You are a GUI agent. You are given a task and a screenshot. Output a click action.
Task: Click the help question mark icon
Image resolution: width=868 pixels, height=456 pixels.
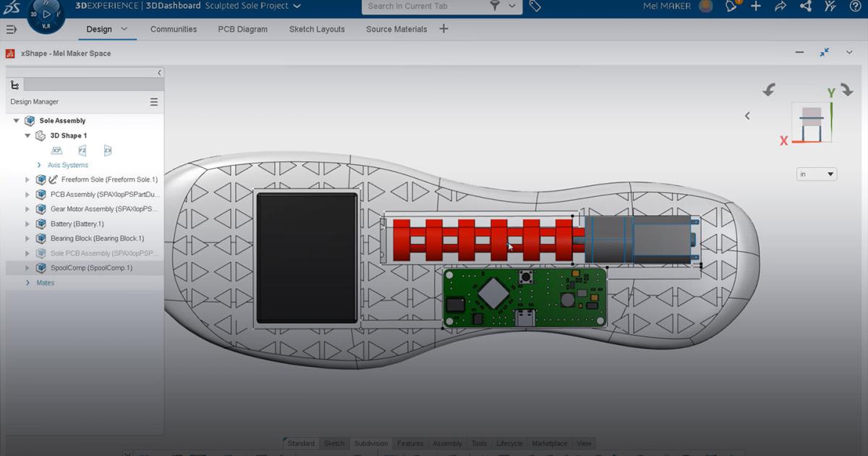point(856,7)
